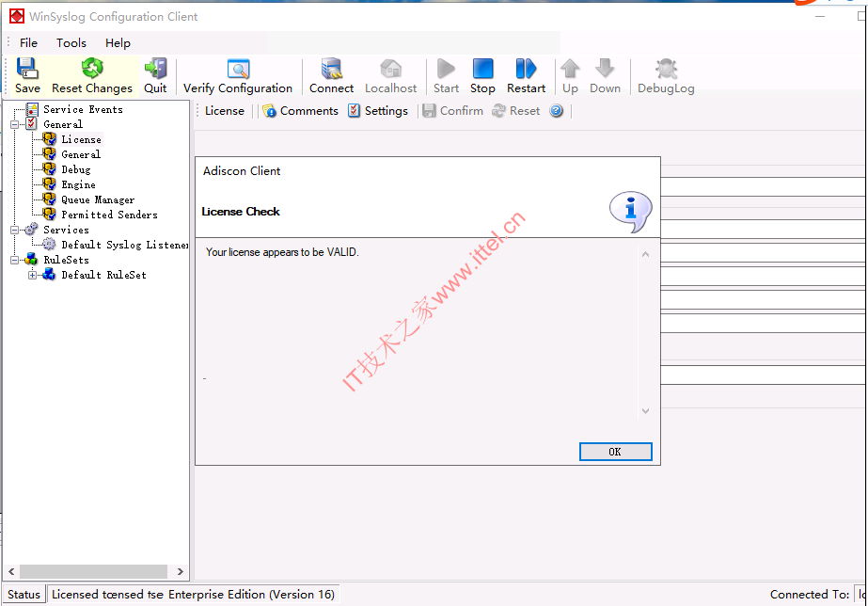Select the License tree node
The width and height of the screenshot is (868, 606).
82,139
